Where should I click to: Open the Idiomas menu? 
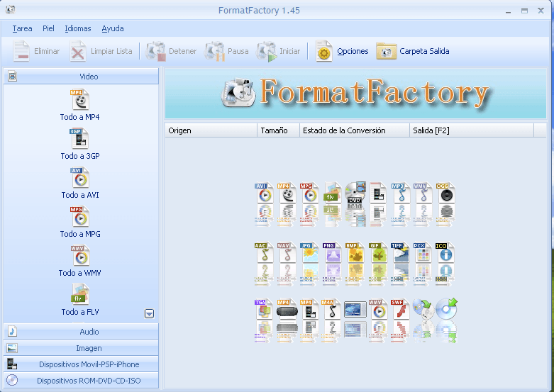tap(78, 28)
